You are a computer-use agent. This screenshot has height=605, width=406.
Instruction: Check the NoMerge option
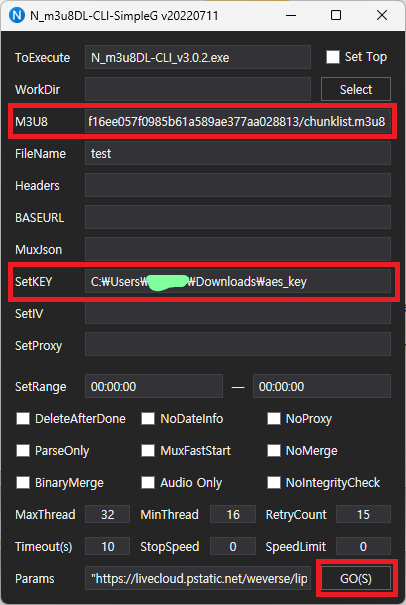[x=274, y=450]
